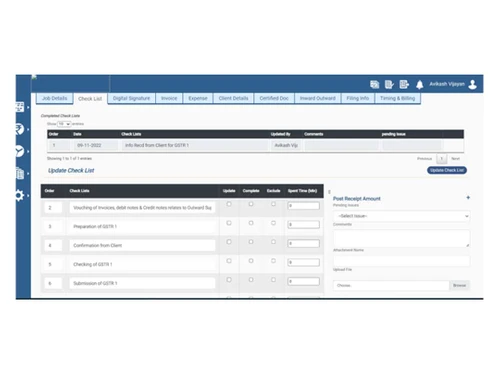Click the Date column header
Viewport: 500px width, 375px height.
point(77,134)
